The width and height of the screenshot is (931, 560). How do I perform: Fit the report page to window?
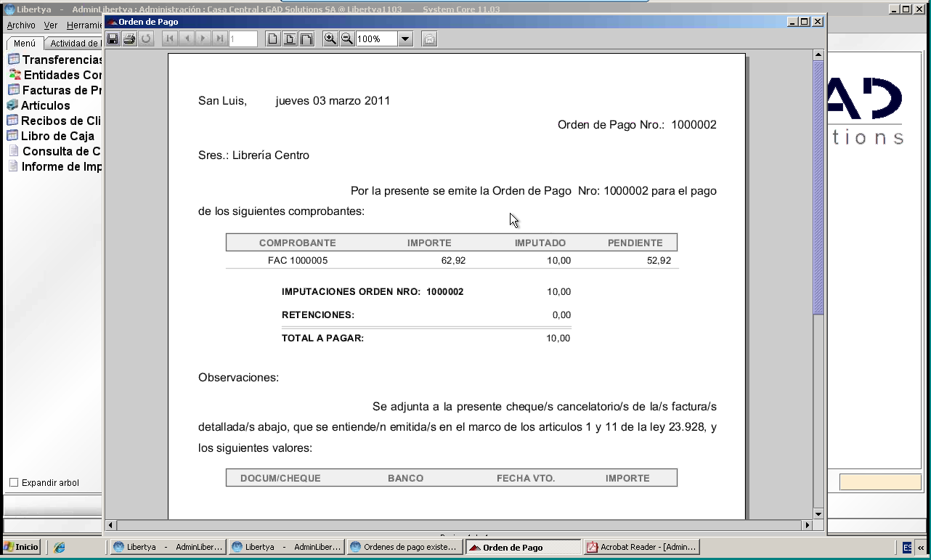tap(290, 39)
